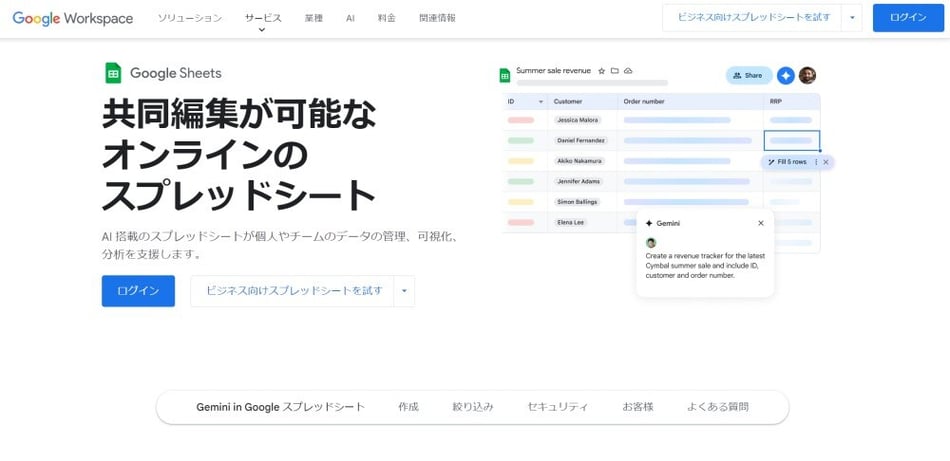
Task: Click the cloud icon beside Summer sale revenue
Action: [628, 71]
